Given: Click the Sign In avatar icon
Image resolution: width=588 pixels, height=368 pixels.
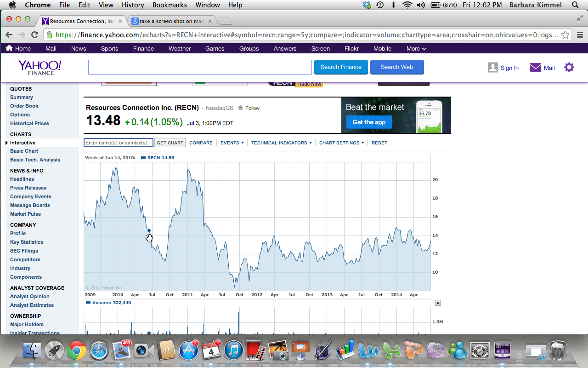Looking at the screenshot, I should 493,68.
